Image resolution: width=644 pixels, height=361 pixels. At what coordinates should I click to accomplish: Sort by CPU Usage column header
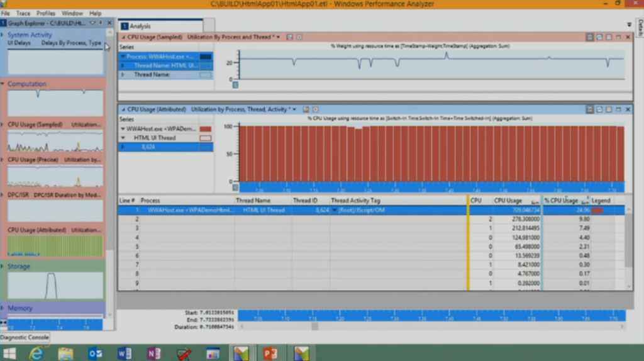(516, 201)
